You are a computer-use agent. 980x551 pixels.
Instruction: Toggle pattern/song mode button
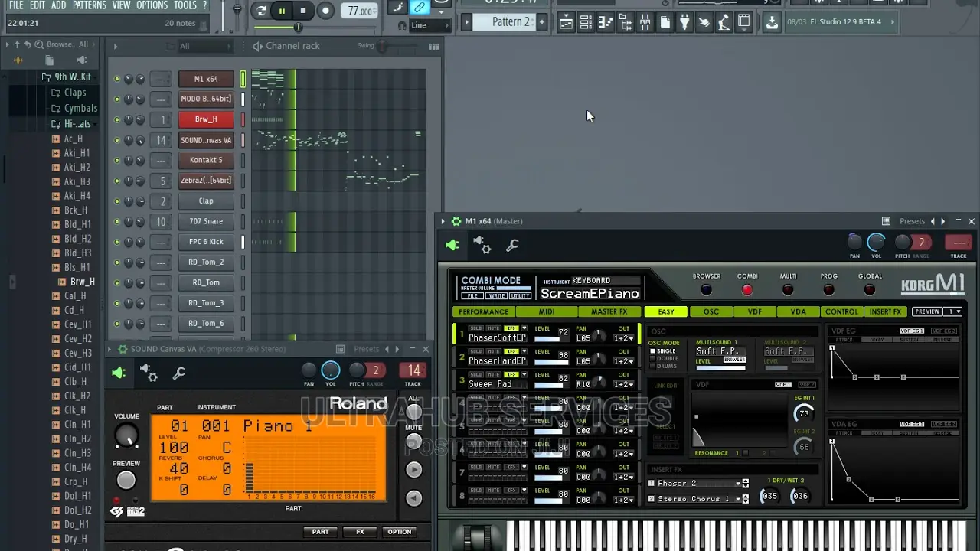pos(261,11)
